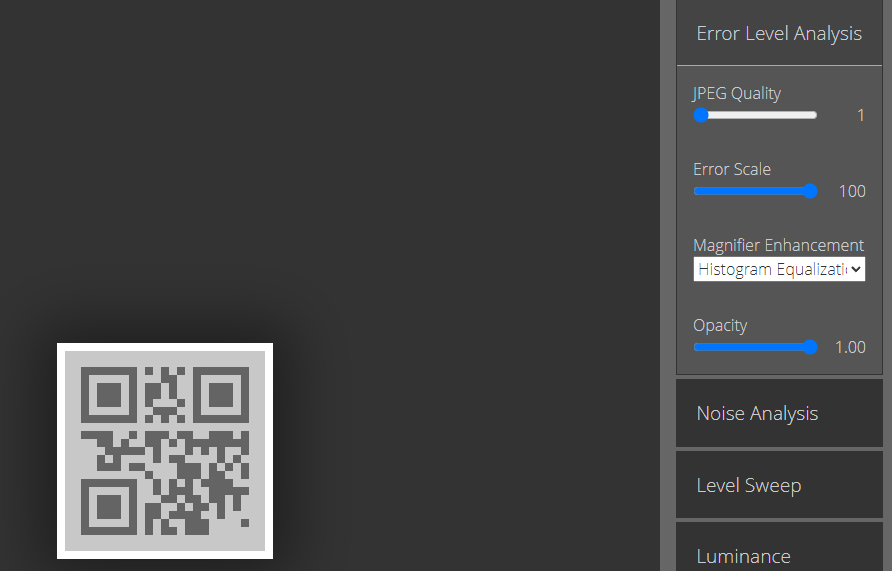Click the QR code image preview
Screen dimensions: 892x571
coord(165,451)
